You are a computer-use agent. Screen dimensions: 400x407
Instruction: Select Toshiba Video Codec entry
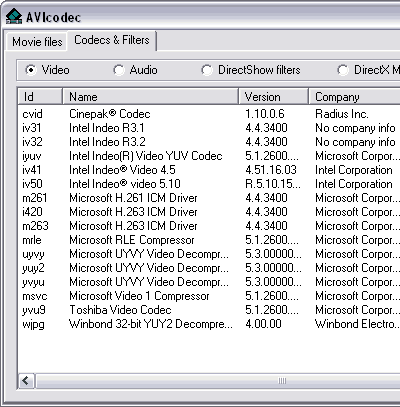[x=120, y=310]
